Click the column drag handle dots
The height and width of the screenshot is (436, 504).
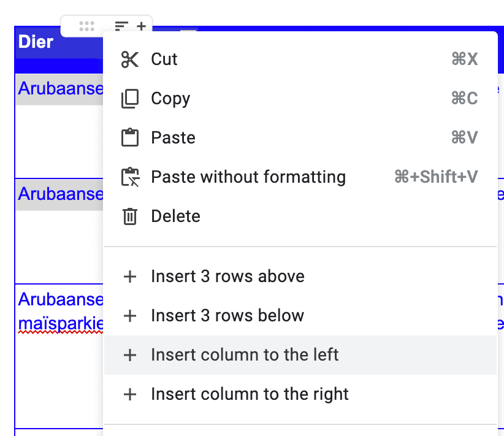pyautogui.click(x=86, y=26)
